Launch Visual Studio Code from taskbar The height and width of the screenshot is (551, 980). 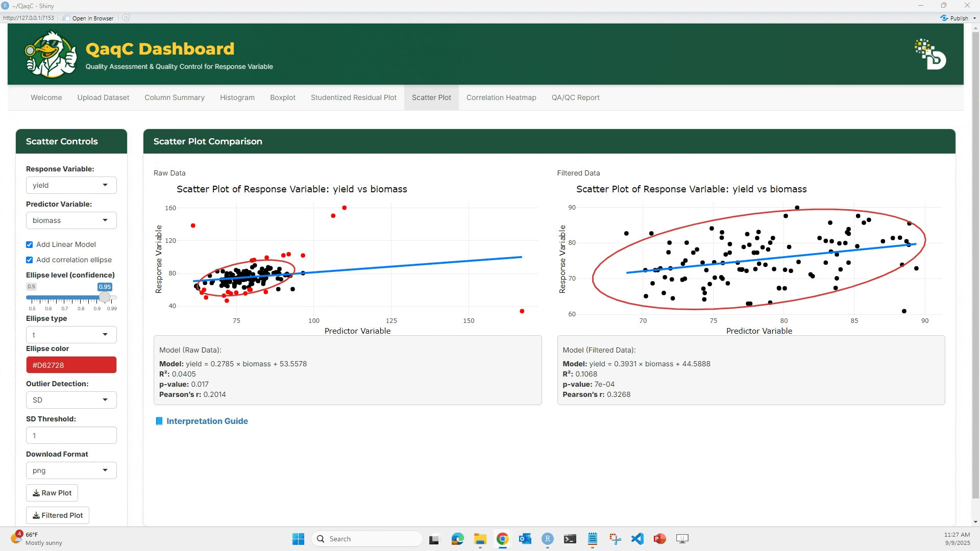[638, 539]
